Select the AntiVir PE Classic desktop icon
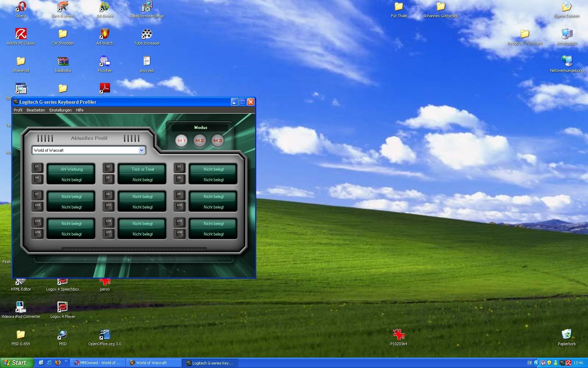588x368 pixels. click(21, 37)
